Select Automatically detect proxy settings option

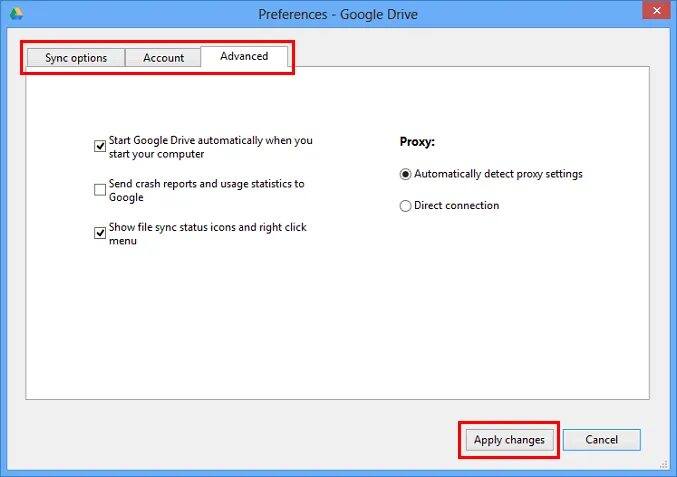(x=405, y=174)
